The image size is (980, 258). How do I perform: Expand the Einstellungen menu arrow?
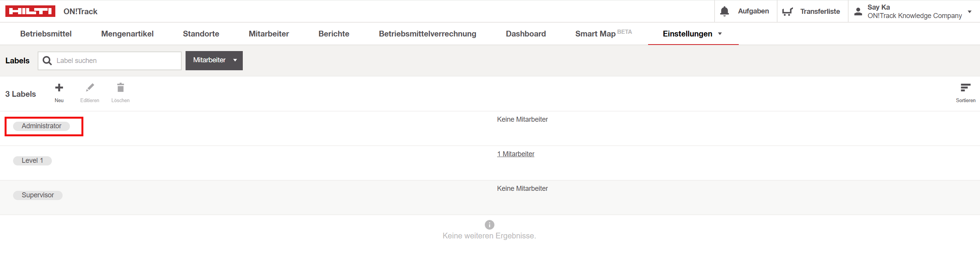coord(720,34)
